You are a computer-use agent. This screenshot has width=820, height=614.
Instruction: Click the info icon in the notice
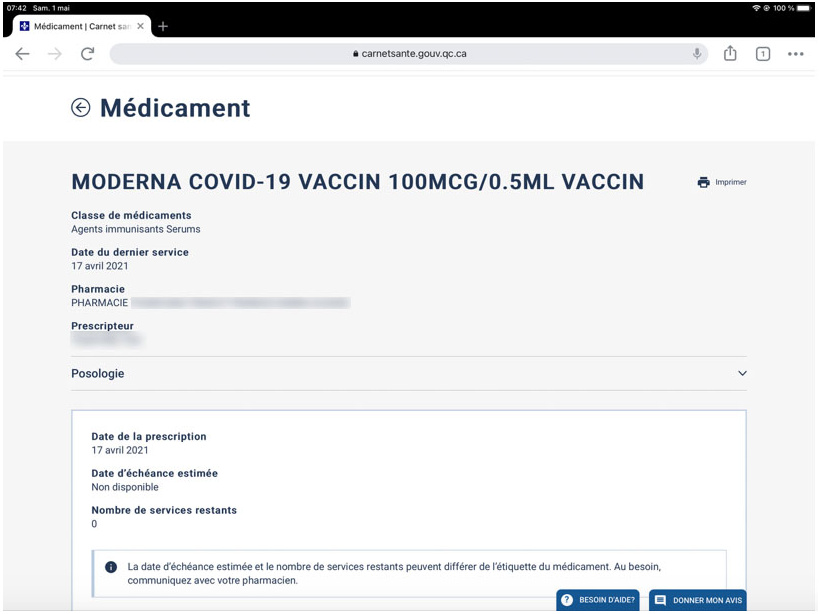(x=111, y=567)
